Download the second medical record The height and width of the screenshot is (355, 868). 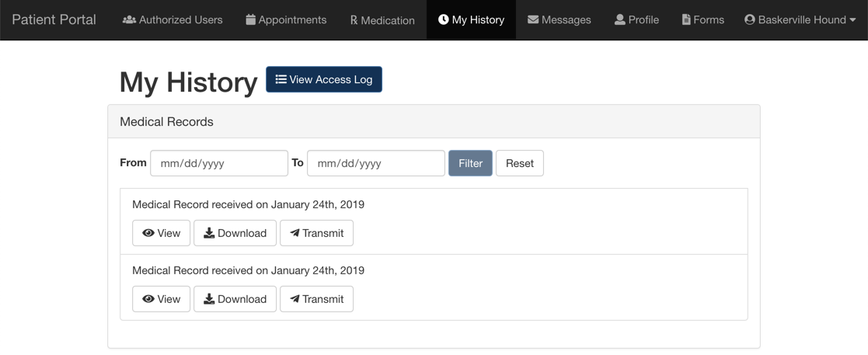click(x=235, y=299)
